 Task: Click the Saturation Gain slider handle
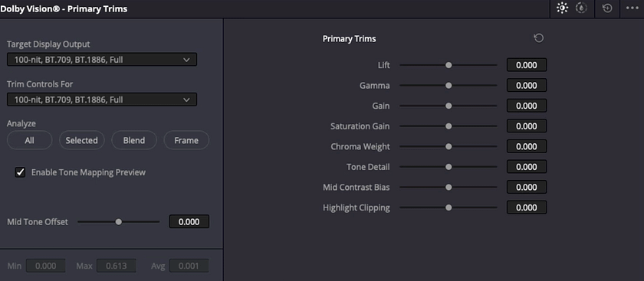click(449, 126)
